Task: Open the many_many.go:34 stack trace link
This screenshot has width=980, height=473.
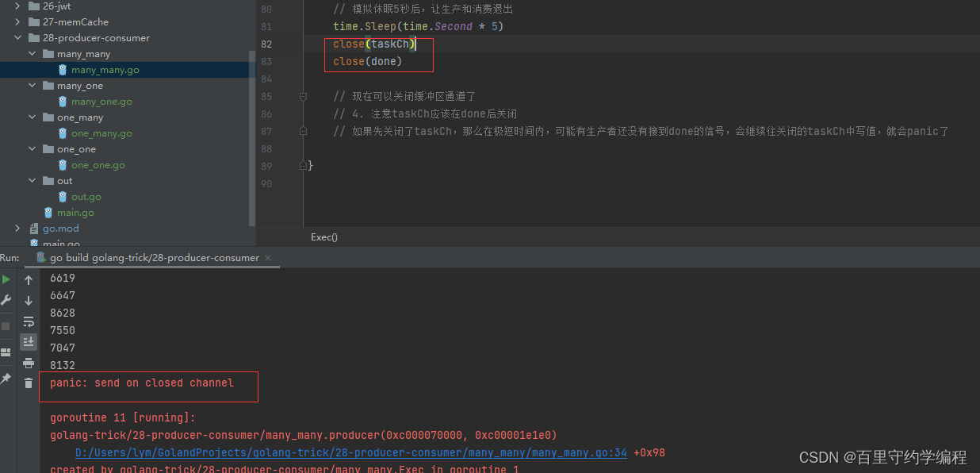Action: click(350, 452)
